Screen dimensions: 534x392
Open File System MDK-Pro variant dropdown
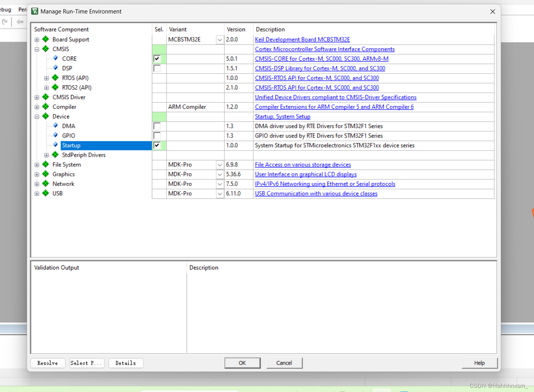[220, 165]
